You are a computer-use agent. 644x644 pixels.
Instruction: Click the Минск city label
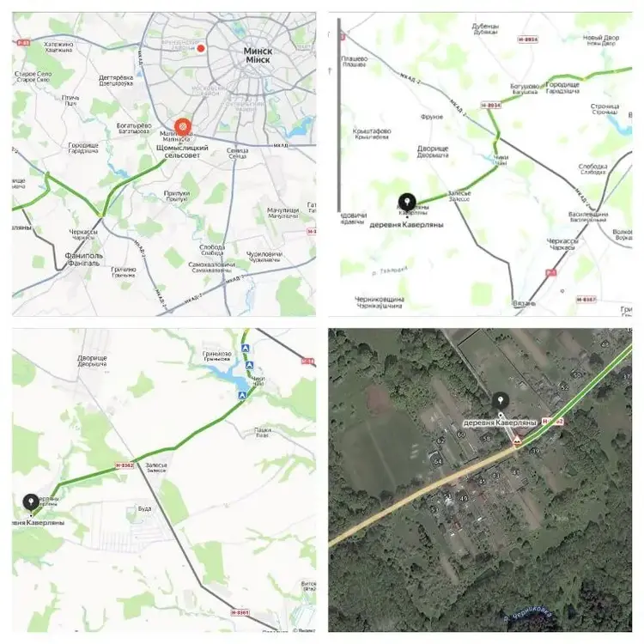(258, 56)
